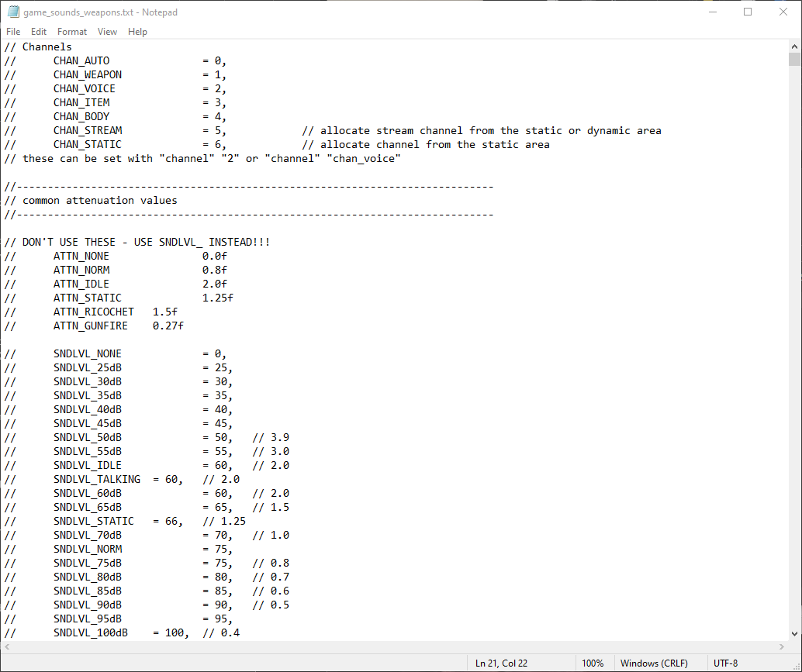Viewport: 802px width, 672px height.
Task: Click the ATTN_NORM text
Action: (81, 270)
